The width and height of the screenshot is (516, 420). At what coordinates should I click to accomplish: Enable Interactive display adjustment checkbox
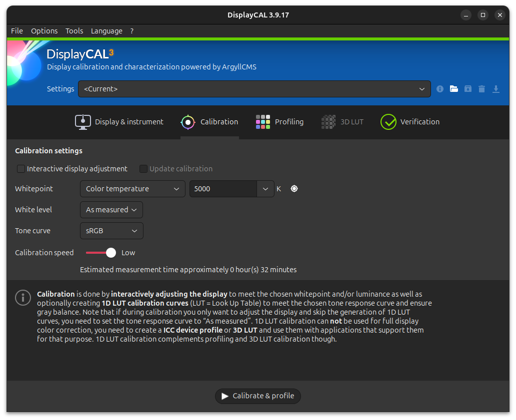click(x=21, y=169)
